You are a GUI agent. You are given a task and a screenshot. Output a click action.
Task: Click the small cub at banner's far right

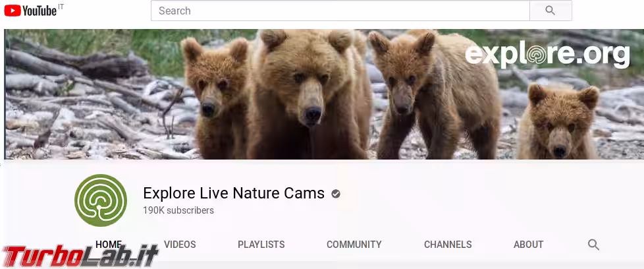click(557, 123)
